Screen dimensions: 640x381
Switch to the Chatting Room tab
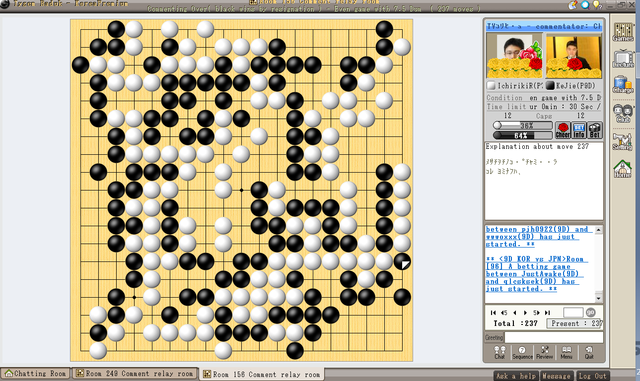36,373
